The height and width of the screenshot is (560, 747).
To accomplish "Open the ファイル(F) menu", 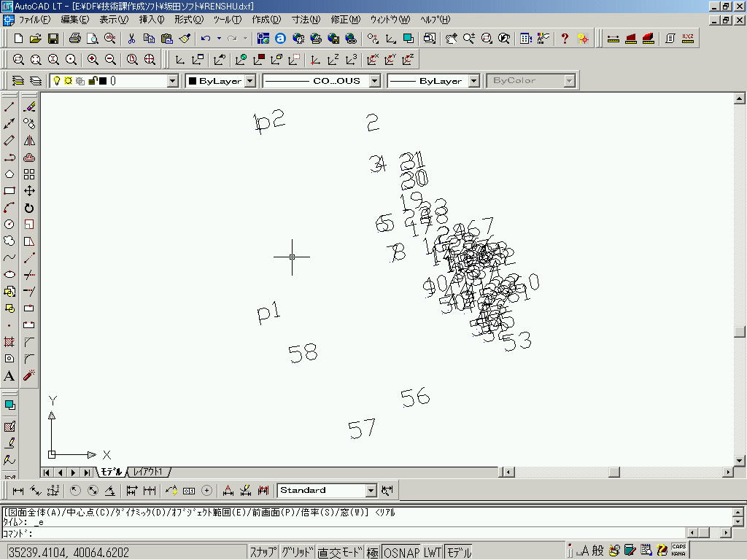I will pos(34,20).
